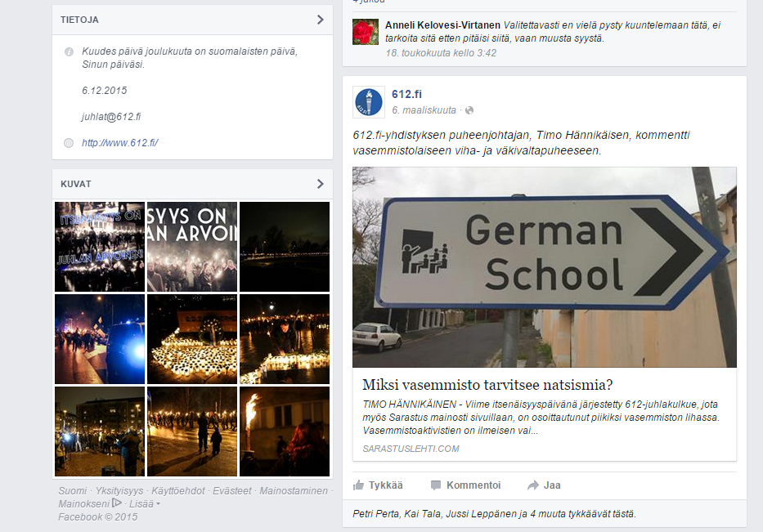Click the 612.fi page avatar in the post
The height and width of the screenshot is (532, 763).
coord(368,101)
